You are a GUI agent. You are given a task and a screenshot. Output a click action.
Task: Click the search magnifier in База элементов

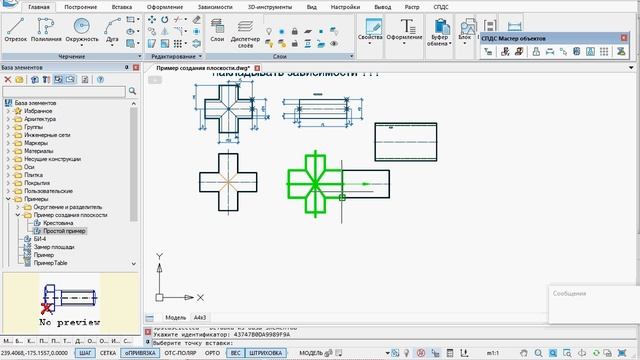click(132, 91)
